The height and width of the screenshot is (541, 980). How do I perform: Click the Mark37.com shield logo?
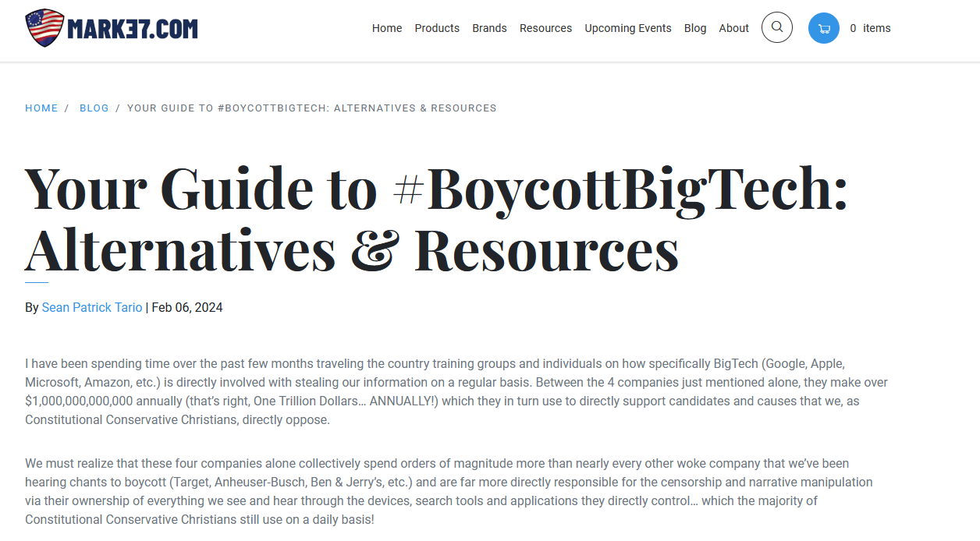(x=112, y=28)
